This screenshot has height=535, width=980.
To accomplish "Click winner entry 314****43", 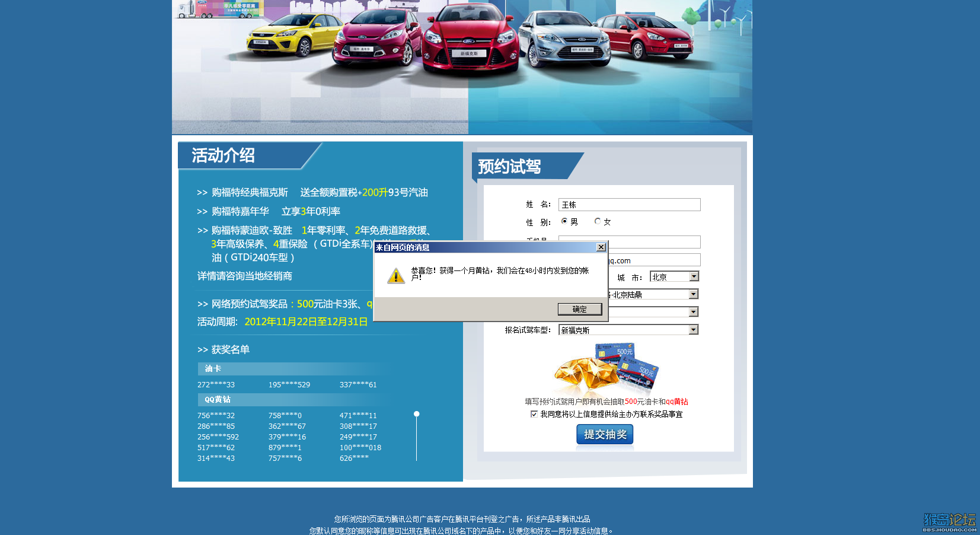I will tap(216, 458).
